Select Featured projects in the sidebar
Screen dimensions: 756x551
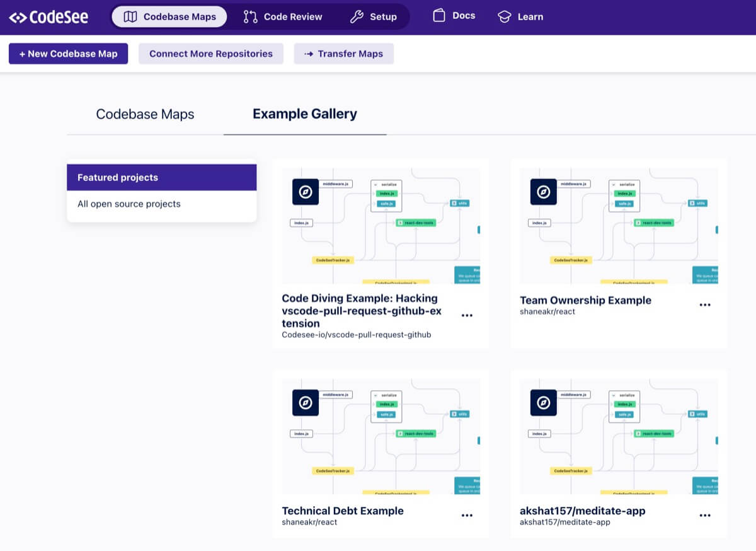point(161,177)
